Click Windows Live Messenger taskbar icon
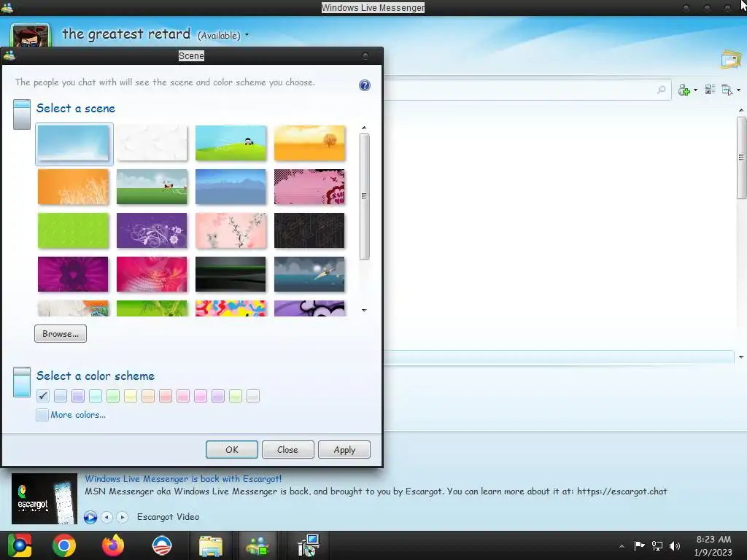The image size is (747, 560). pyautogui.click(x=258, y=546)
